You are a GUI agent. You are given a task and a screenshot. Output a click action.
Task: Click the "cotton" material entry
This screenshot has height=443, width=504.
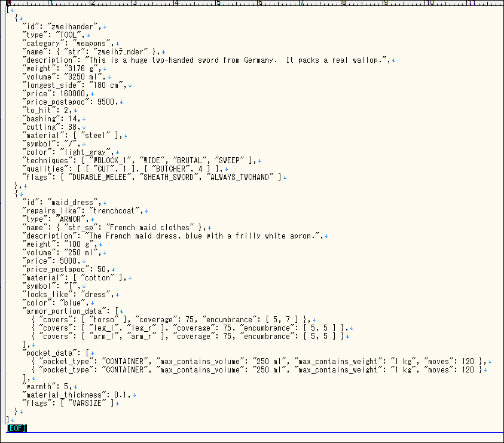(97, 277)
